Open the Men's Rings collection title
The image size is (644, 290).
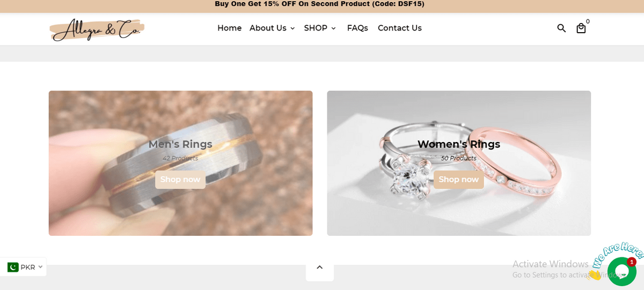click(x=180, y=144)
